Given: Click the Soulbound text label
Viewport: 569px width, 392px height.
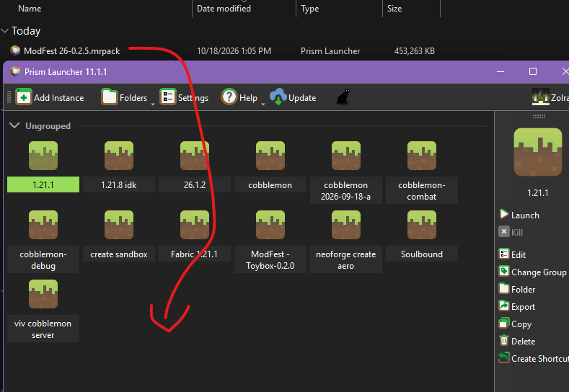Looking at the screenshot, I should [422, 254].
